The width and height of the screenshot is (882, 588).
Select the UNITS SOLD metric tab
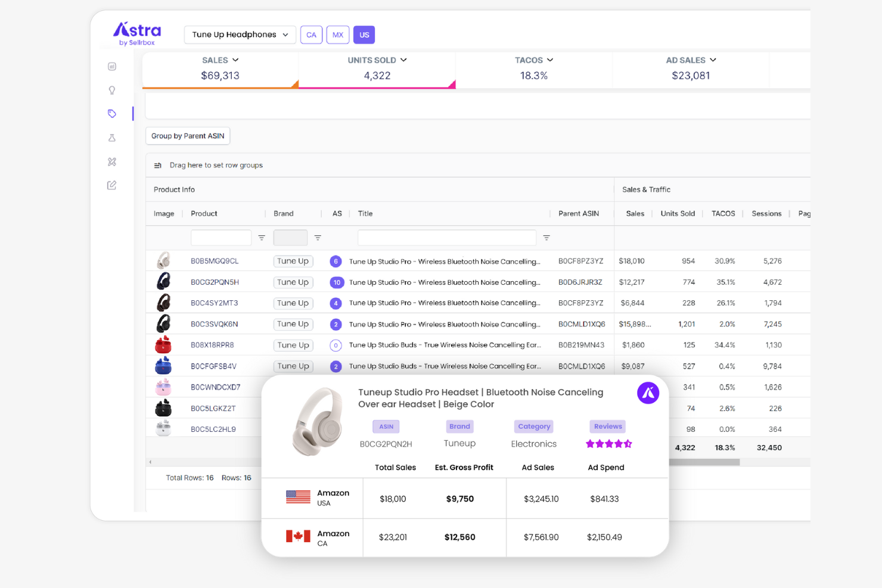[x=376, y=68]
